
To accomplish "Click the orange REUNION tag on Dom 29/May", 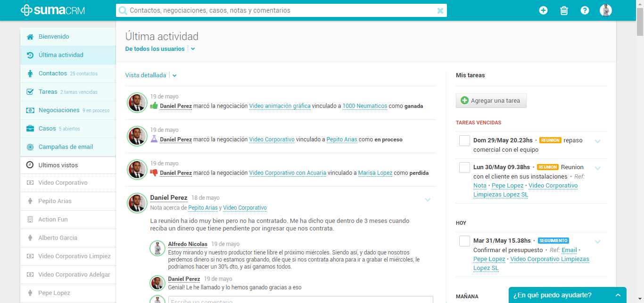I will coord(550,140).
